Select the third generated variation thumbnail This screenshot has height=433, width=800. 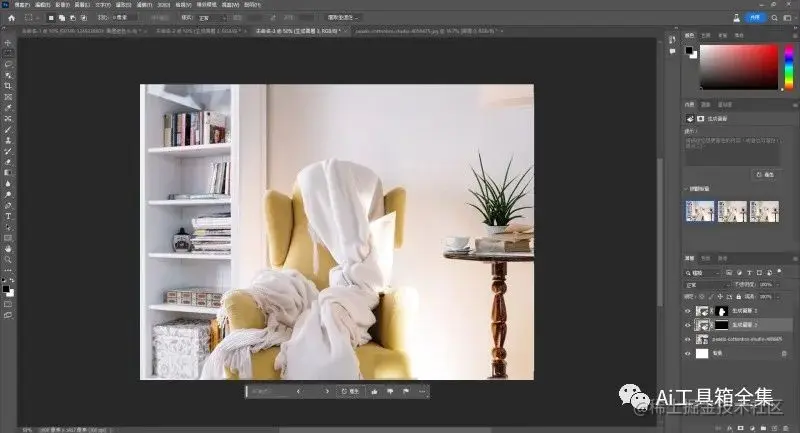764,211
